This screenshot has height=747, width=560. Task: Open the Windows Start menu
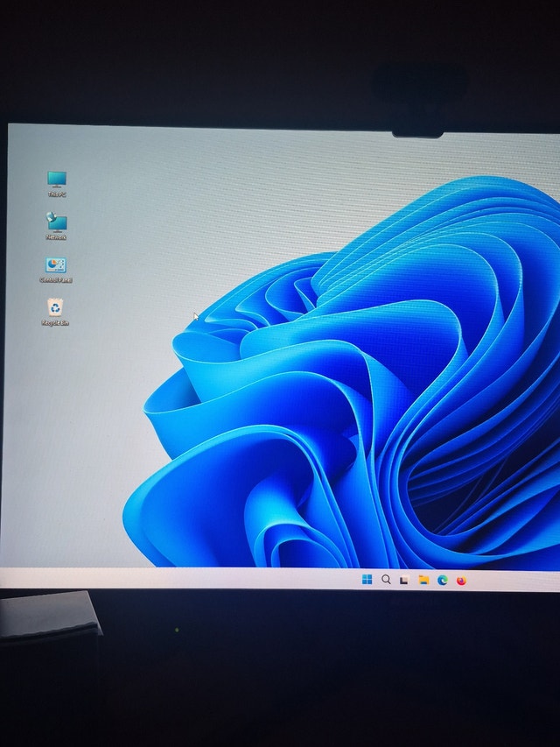click(367, 580)
